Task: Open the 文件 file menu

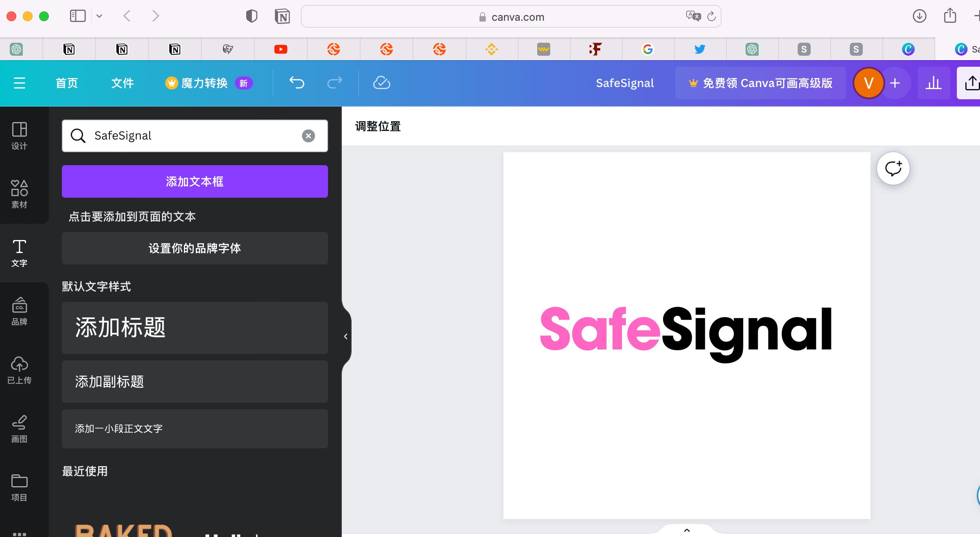Action: [122, 83]
